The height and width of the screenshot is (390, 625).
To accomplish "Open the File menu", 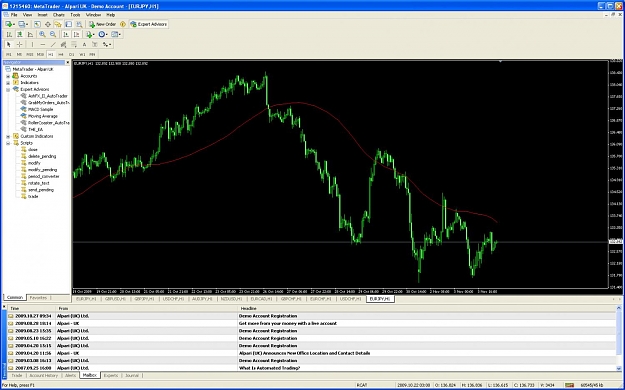I will [x=13, y=15].
